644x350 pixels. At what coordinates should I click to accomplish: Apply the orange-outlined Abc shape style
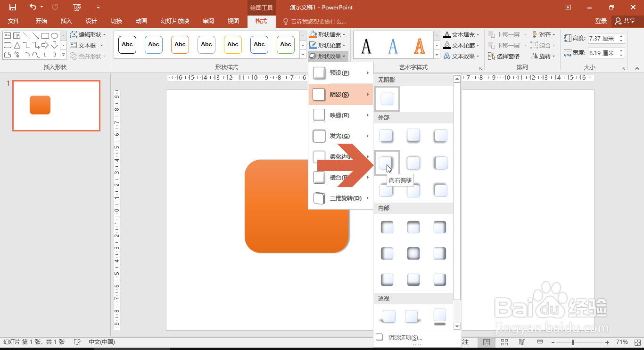[x=180, y=45]
